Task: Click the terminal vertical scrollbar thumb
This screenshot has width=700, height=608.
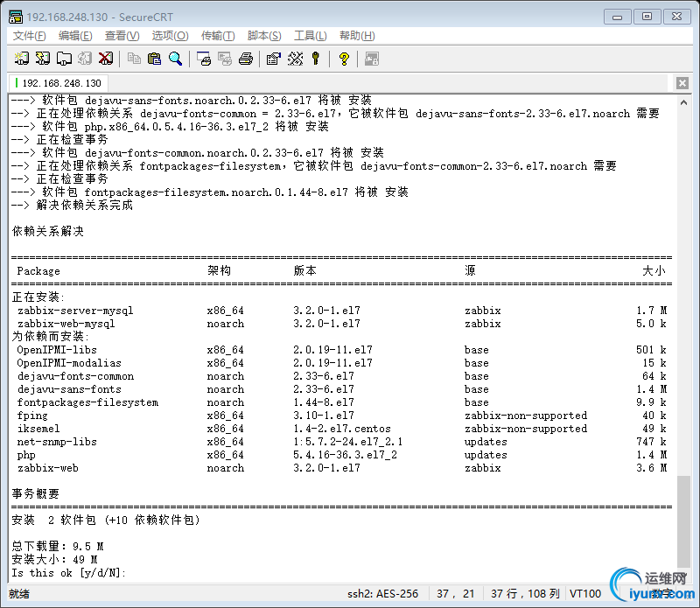Action: [683, 521]
